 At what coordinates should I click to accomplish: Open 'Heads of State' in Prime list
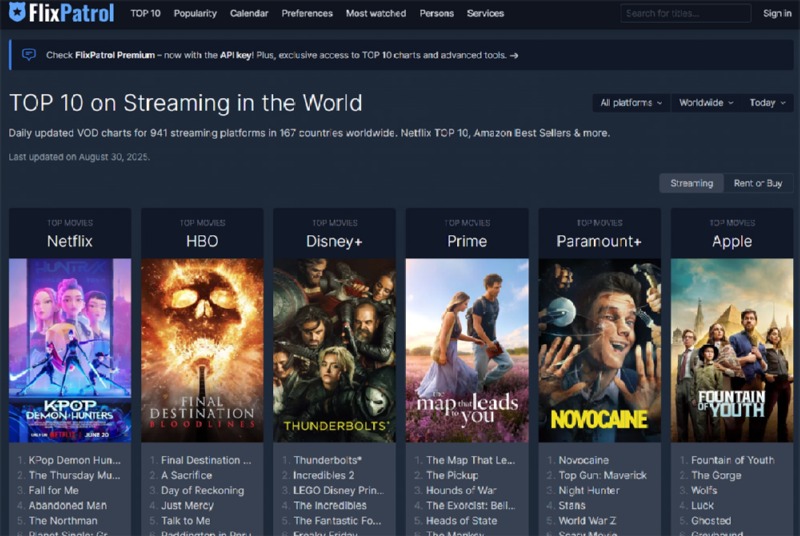coord(461,521)
